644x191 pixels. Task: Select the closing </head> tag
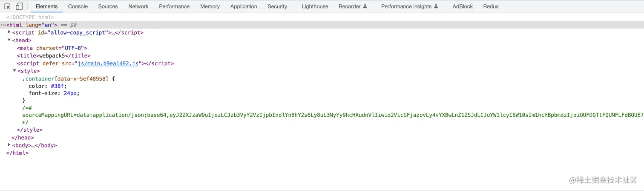click(x=23, y=138)
